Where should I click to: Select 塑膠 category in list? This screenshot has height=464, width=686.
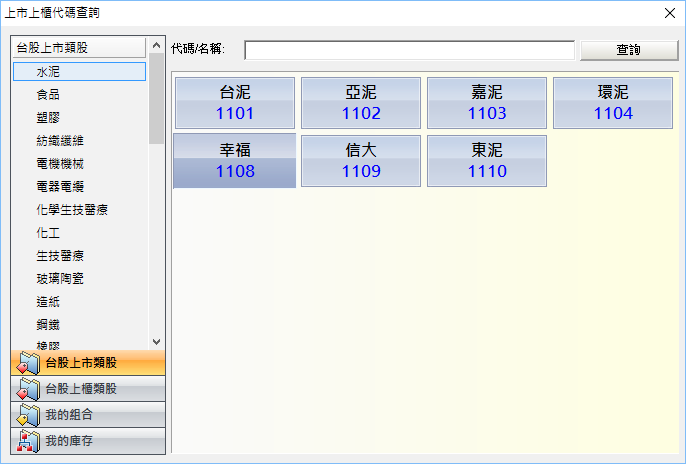48,117
